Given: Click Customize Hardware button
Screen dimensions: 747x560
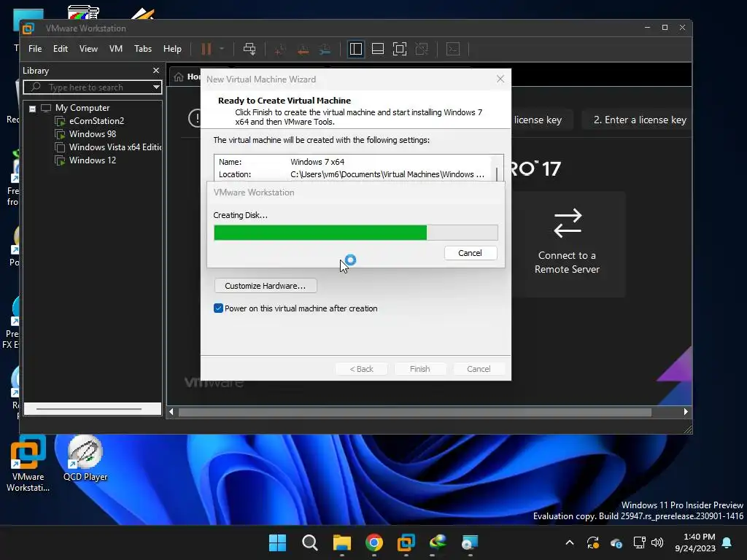Looking at the screenshot, I should (x=266, y=286).
